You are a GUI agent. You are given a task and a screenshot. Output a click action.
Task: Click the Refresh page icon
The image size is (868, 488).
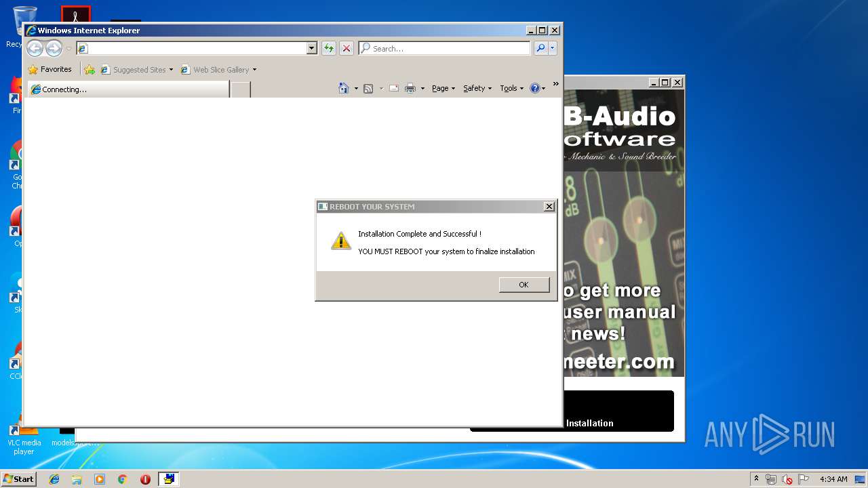coord(329,48)
